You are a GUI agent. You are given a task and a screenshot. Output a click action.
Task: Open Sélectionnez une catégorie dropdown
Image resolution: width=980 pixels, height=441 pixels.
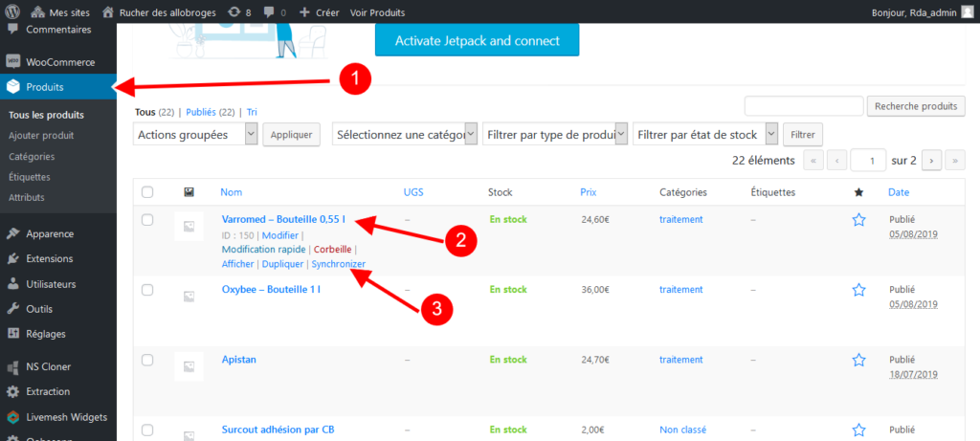coord(405,135)
